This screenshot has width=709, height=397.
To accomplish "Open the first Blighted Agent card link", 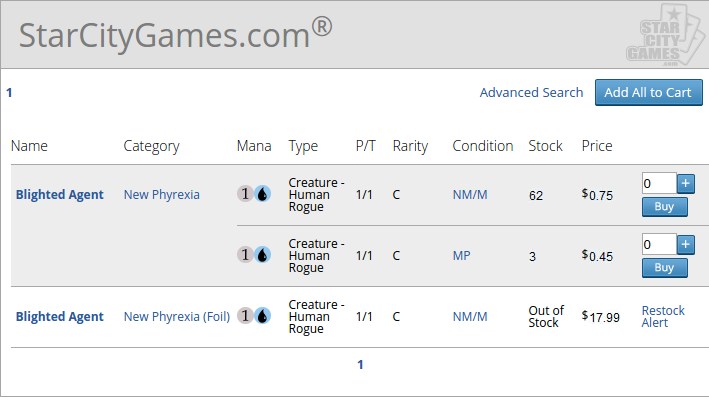I will tap(60, 194).
